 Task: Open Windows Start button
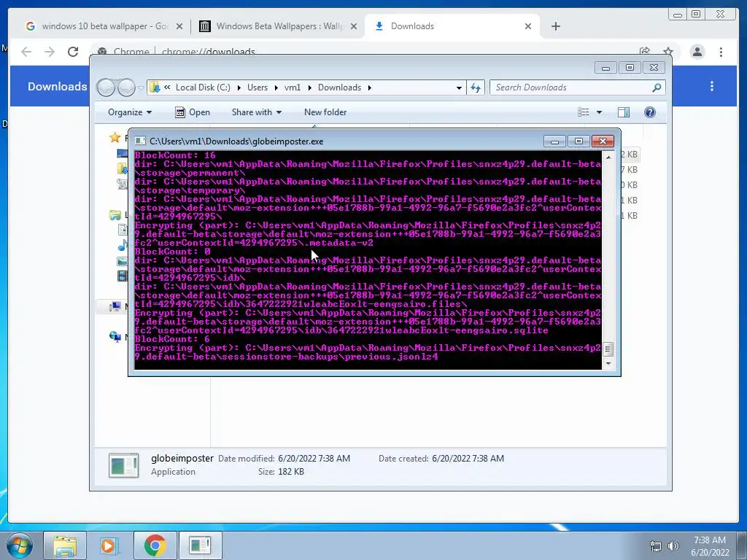20,545
